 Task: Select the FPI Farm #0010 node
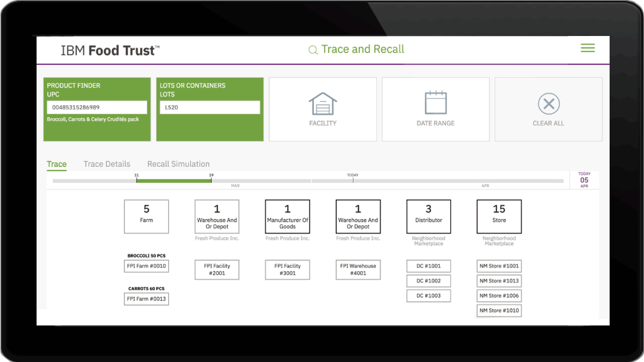point(146,266)
